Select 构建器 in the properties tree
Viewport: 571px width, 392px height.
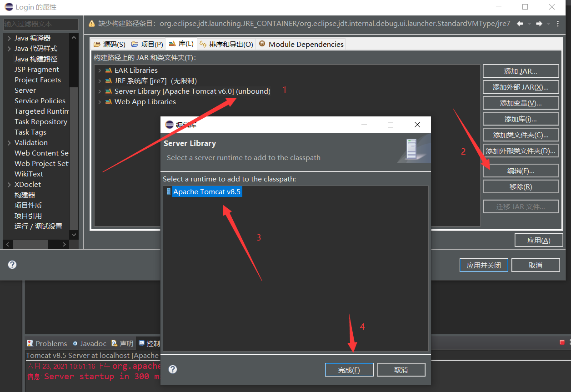25,195
